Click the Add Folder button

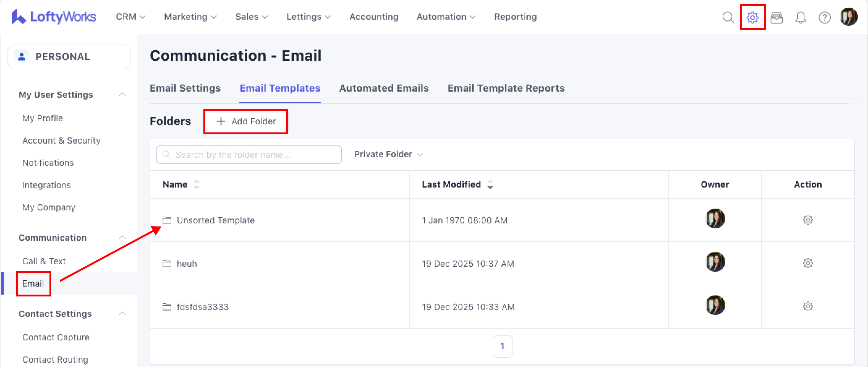246,121
